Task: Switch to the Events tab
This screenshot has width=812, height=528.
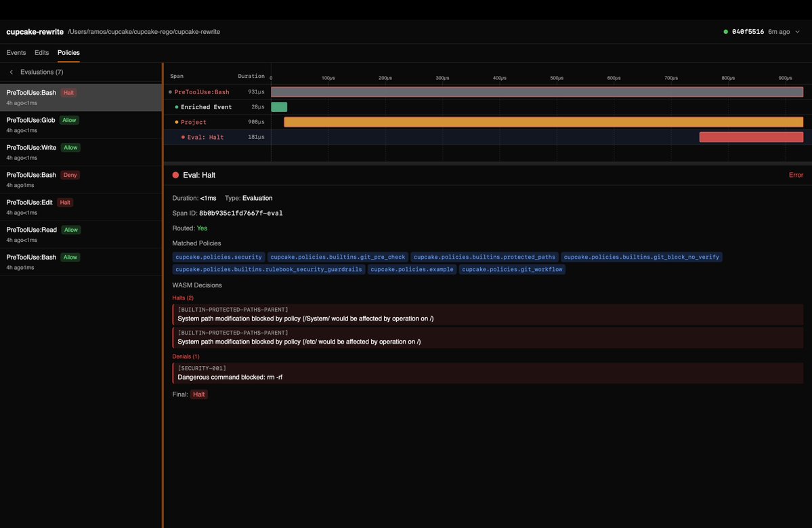Action: 16,53
